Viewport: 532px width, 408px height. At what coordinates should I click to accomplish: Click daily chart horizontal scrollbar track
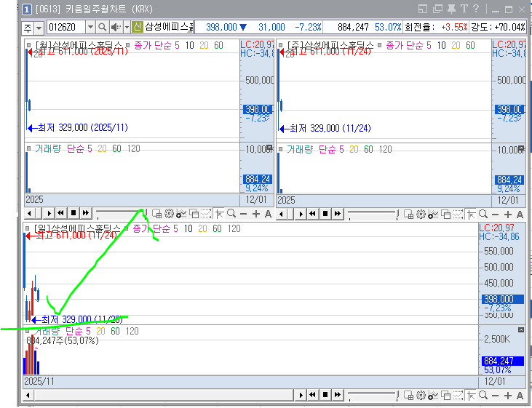point(164,395)
